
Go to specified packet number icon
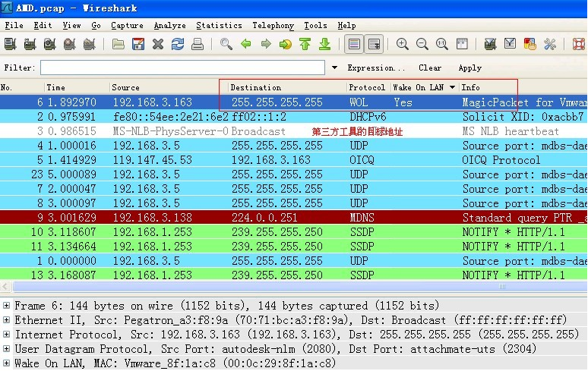(x=286, y=44)
